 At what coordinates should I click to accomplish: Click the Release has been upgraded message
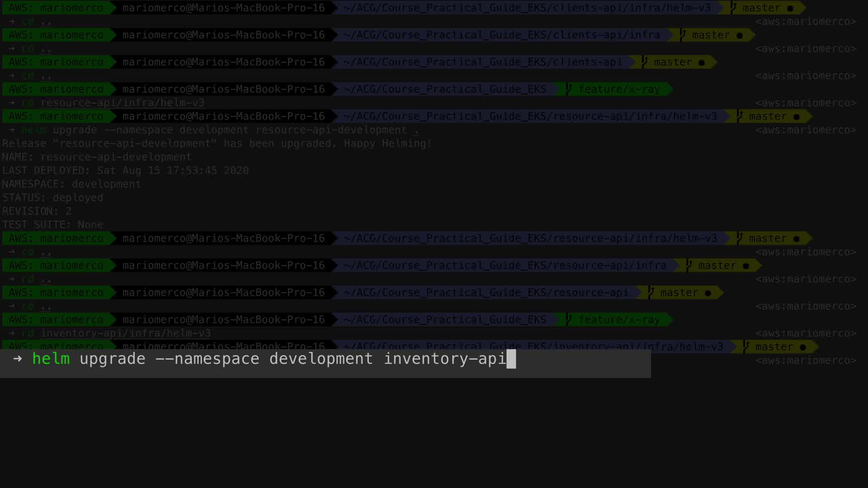point(217,144)
